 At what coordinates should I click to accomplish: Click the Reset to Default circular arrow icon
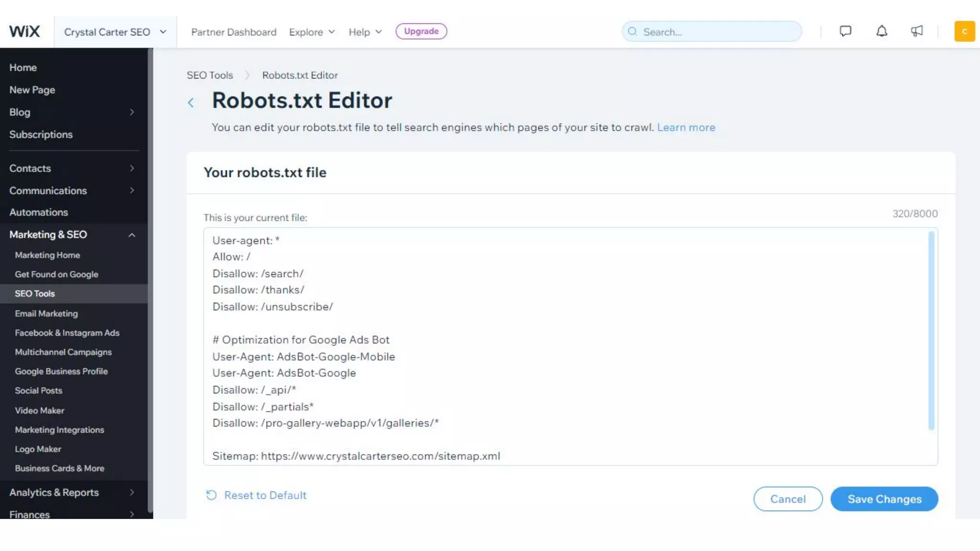pos(211,495)
